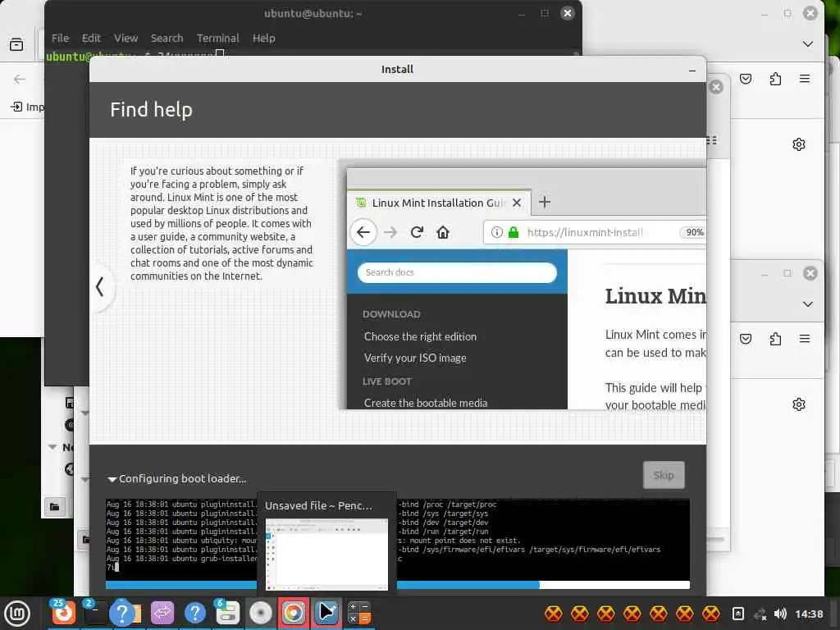Expand the tab list chevron in upper Firefox
The width and height of the screenshot is (840, 630).
[x=808, y=44]
